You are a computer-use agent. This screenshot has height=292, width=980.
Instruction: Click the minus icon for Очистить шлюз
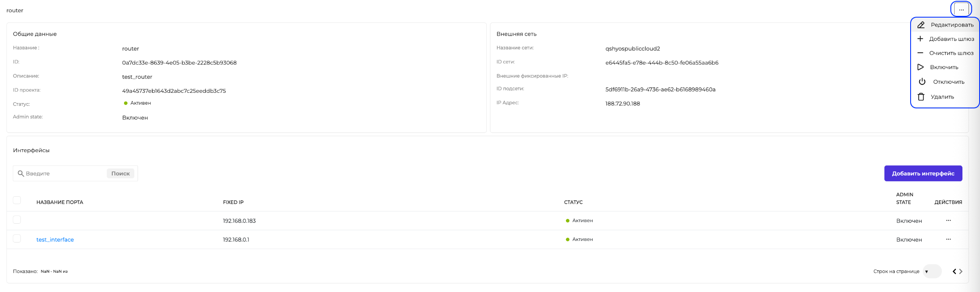pos(920,53)
